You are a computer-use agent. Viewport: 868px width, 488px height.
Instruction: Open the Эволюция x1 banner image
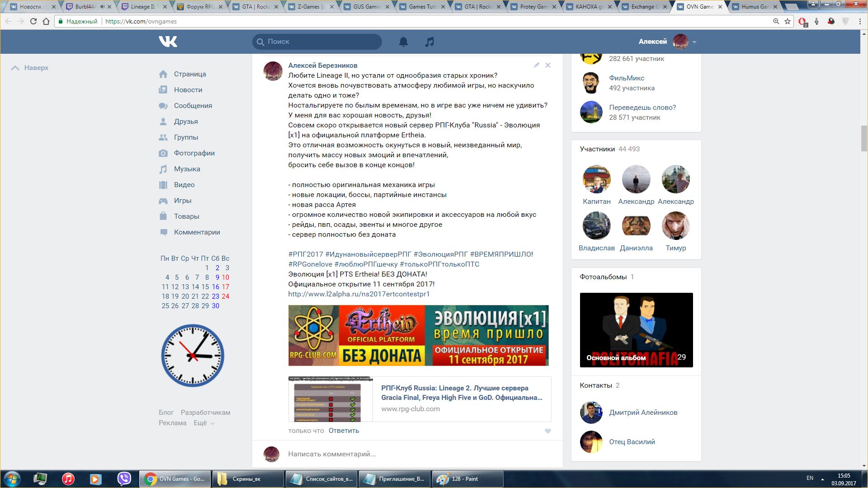click(418, 335)
